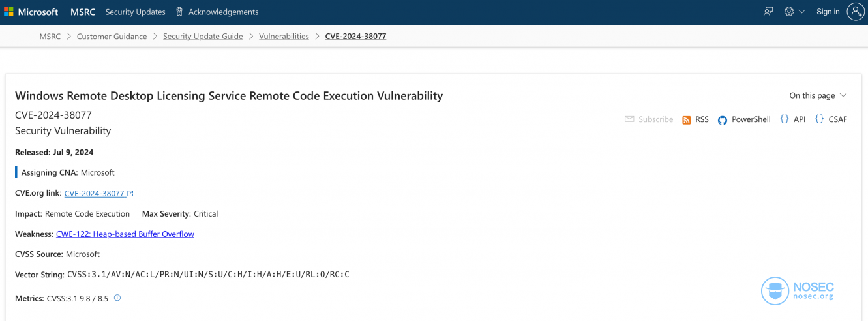Viewport: 868px width, 321px height.
Task: Open the Acknowledgements menu item
Action: pyautogui.click(x=223, y=12)
